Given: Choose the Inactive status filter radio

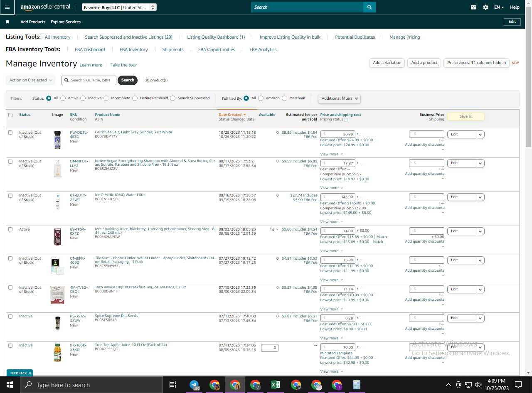Looking at the screenshot, I should tap(83, 98).
